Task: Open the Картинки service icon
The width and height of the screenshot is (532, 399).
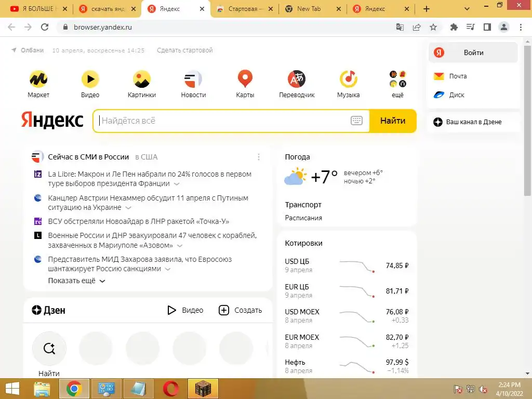Action: coord(141,79)
